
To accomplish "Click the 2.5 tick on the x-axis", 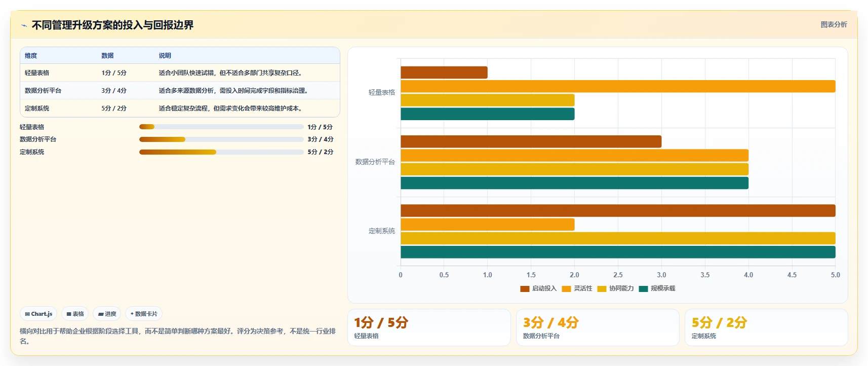I will [x=618, y=275].
